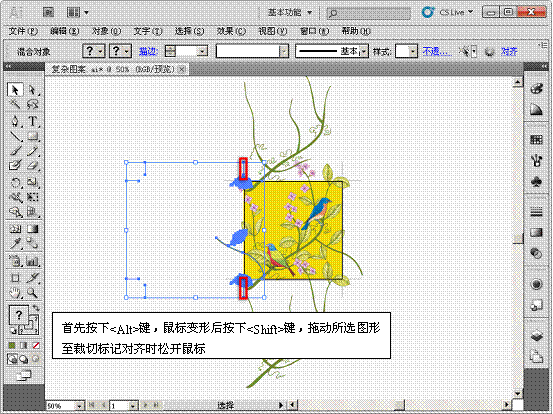Select the Hand tool
This screenshot has height=414, width=553.
pyautogui.click(x=15, y=293)
